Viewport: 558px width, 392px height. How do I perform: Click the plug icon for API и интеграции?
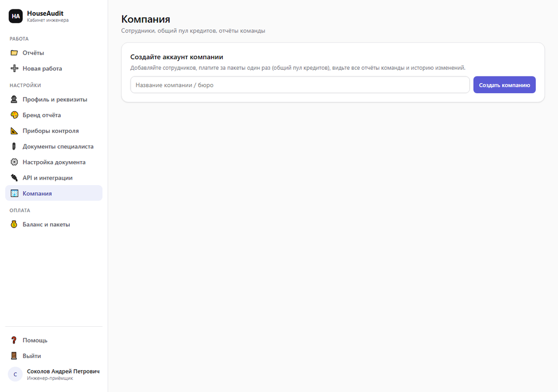(x=15, y=177)
